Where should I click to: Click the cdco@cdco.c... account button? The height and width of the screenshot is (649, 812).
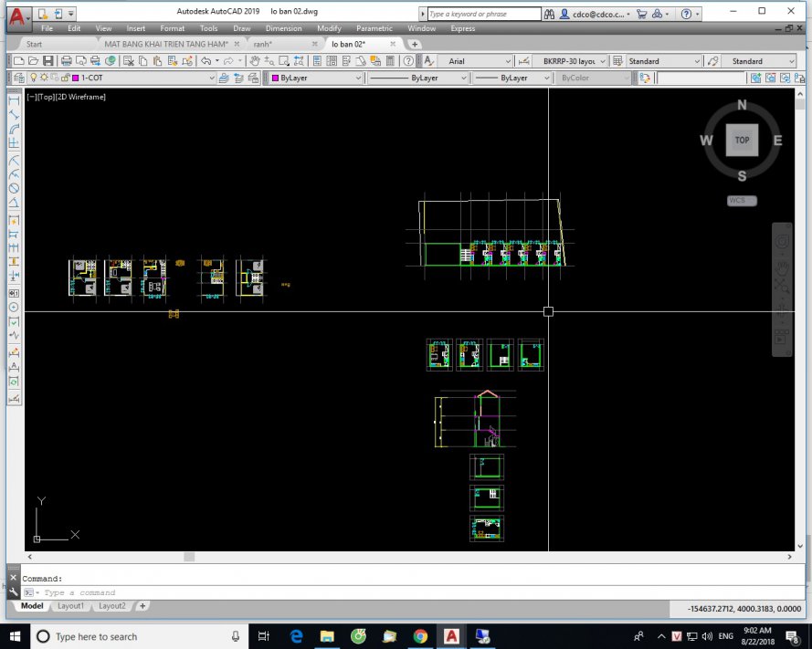pyautogui.click(x=595, y=15)
